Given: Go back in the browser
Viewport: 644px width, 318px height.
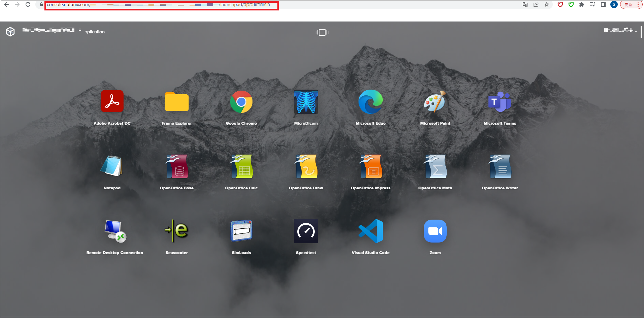Looking at the screenshot, I should (6, 5).
